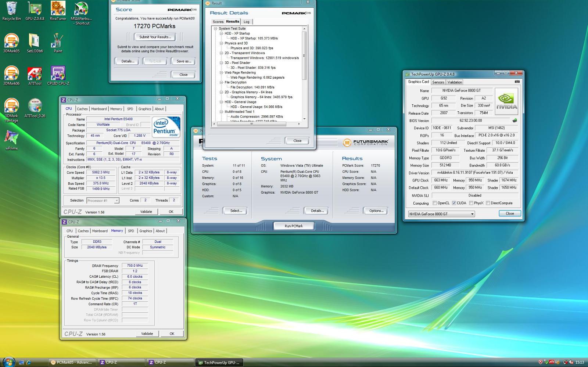Viewport: 588px width, 367px height.
Task: Click the results list scroll down arrow
Action: tap(304, 119)
